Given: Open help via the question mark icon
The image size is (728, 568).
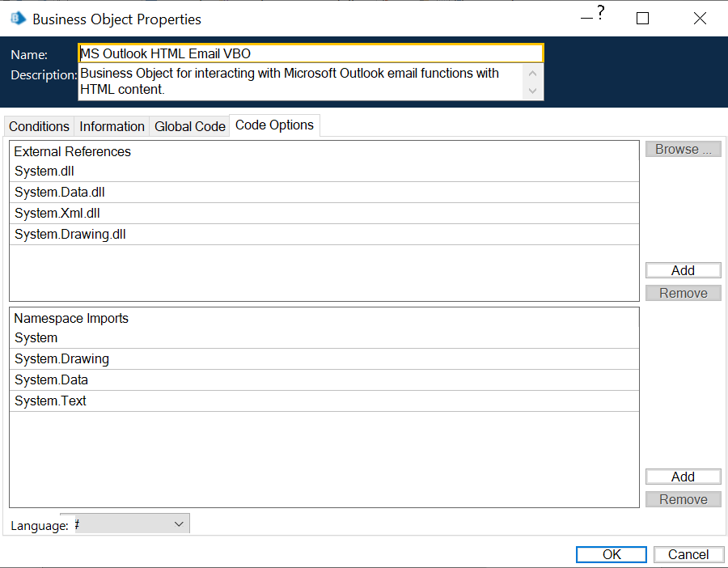Looking at the screenshot, I should 600,12.
